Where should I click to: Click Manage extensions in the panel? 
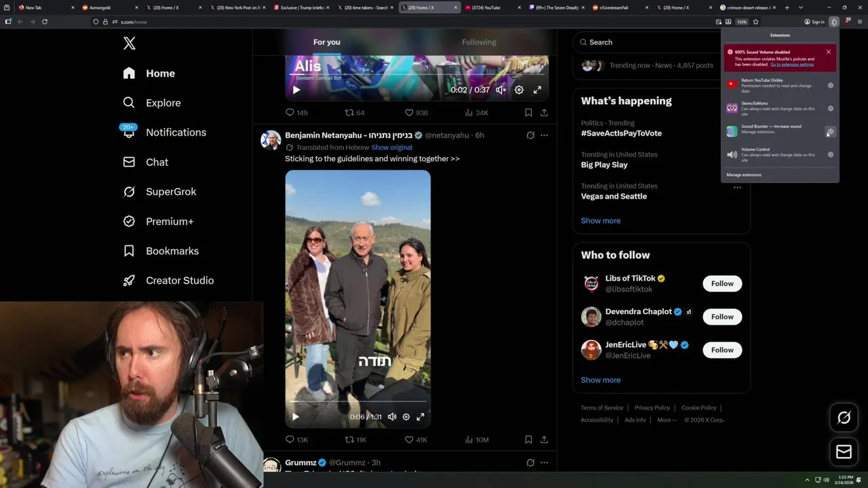(744, 175)
